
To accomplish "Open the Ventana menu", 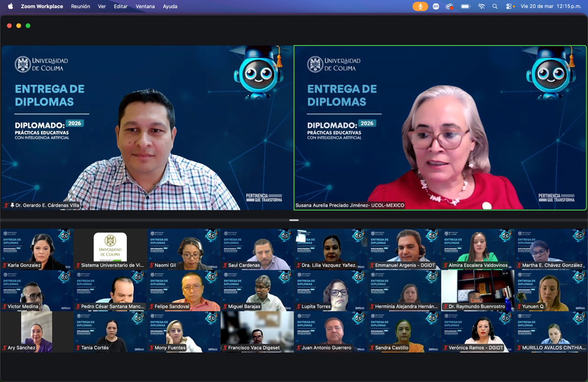I will coord(145,6).
